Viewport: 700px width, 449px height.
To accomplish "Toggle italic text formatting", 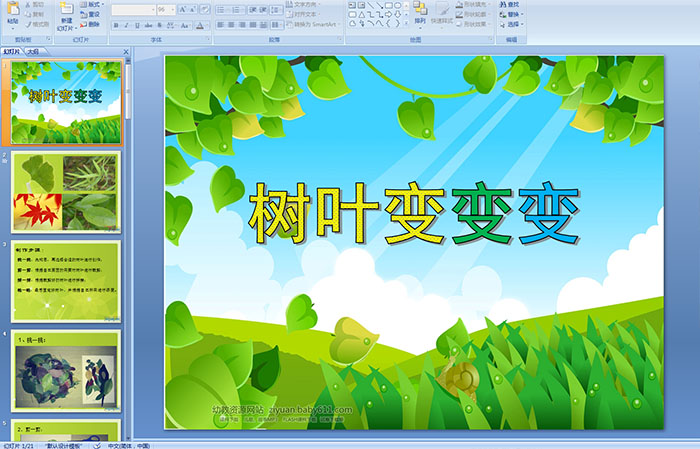I will [127, 25].
